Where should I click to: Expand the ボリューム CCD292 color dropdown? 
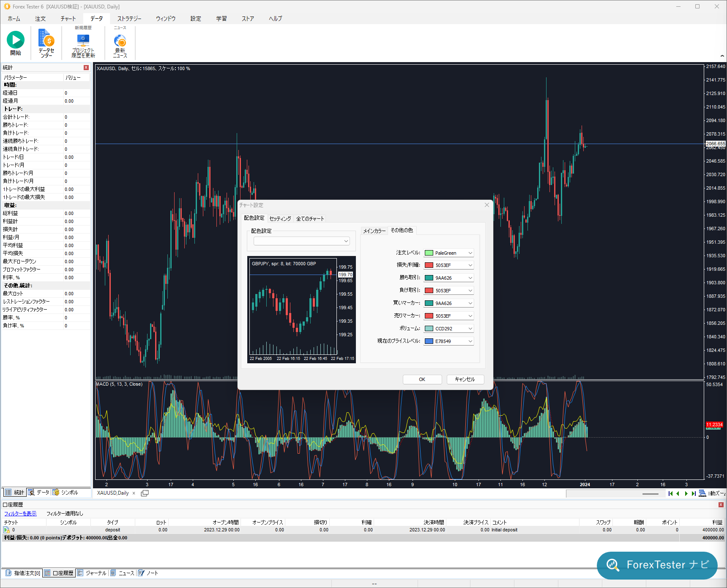coord(449,329)
